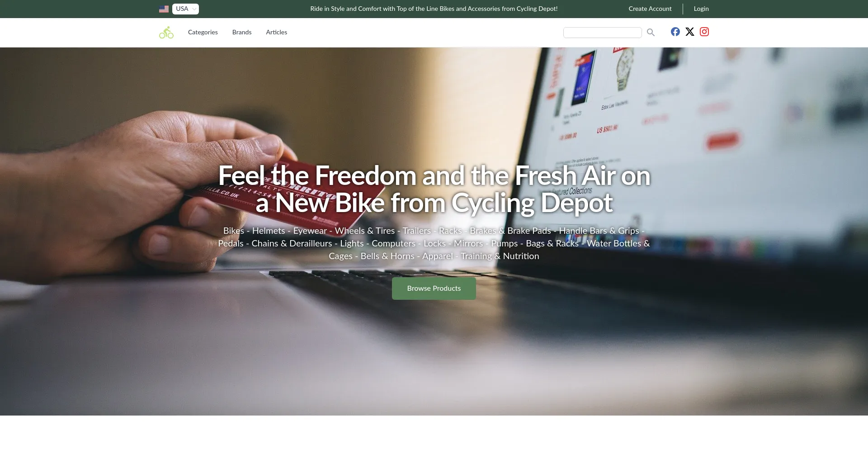868x449 pixels.
Task: Open the Create Account link
Action: click(650, 9)
